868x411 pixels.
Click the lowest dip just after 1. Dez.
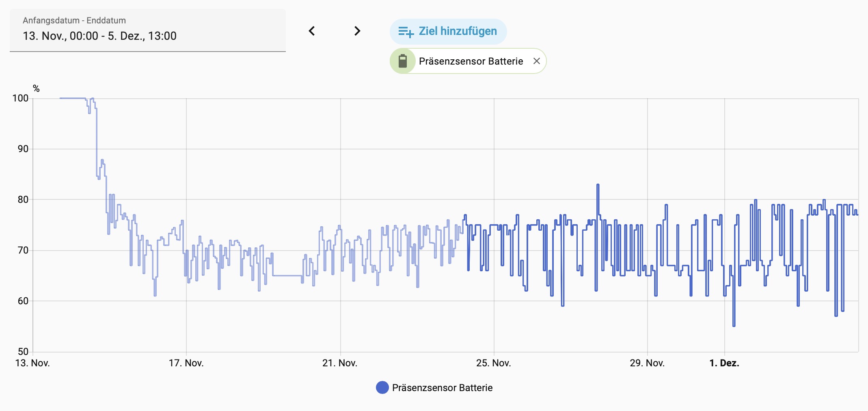click(734, 325)
